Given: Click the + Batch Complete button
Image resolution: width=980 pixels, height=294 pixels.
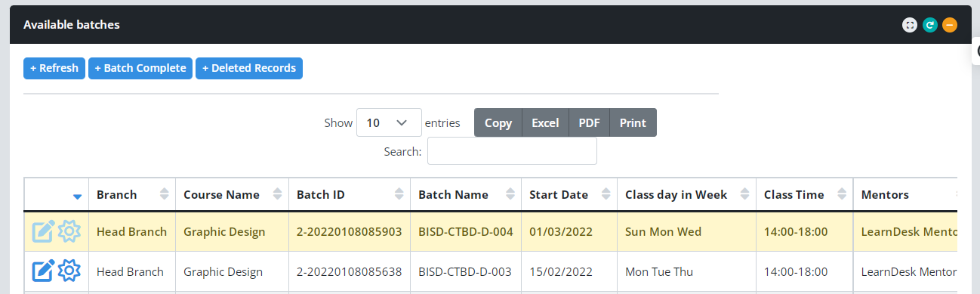Looking at the screenshot, I should pyautogui.click(x=140, y=68).
